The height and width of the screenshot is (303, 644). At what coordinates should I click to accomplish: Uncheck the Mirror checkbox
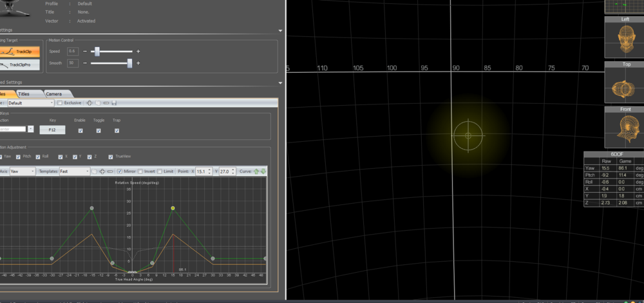point(120,171)
